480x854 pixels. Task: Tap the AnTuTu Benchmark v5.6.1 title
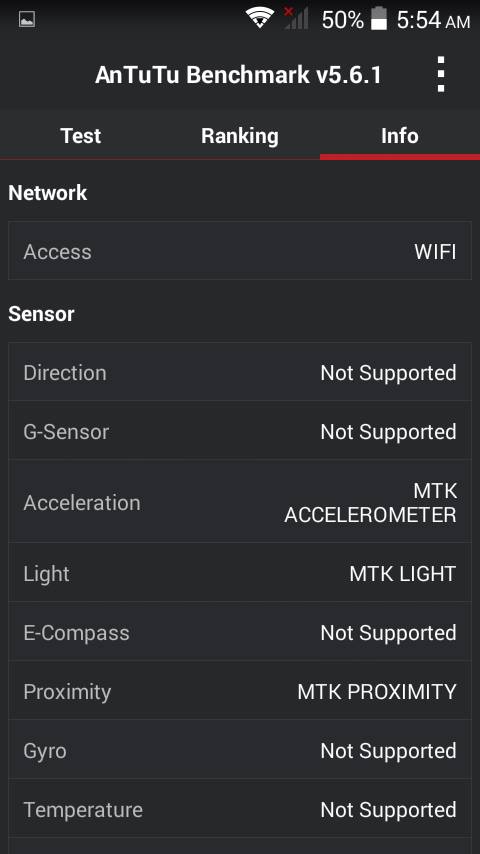click(x=239, y=75)
